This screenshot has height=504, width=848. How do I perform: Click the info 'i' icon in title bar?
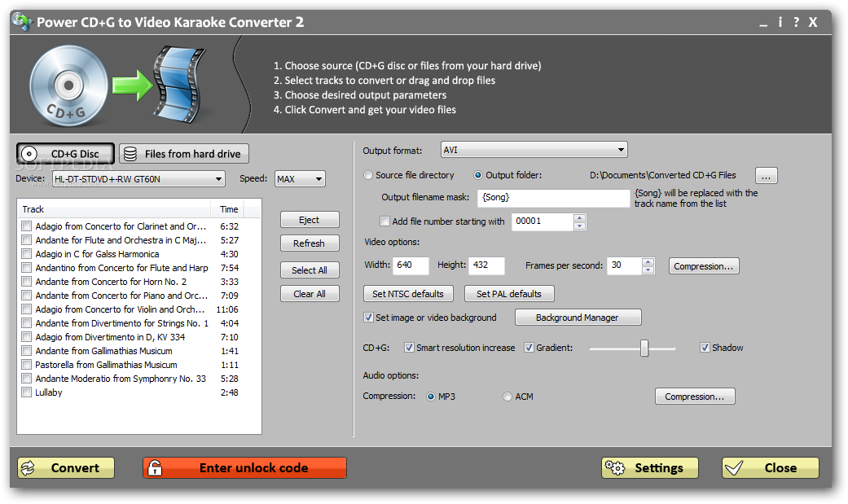tap(780, 22)
